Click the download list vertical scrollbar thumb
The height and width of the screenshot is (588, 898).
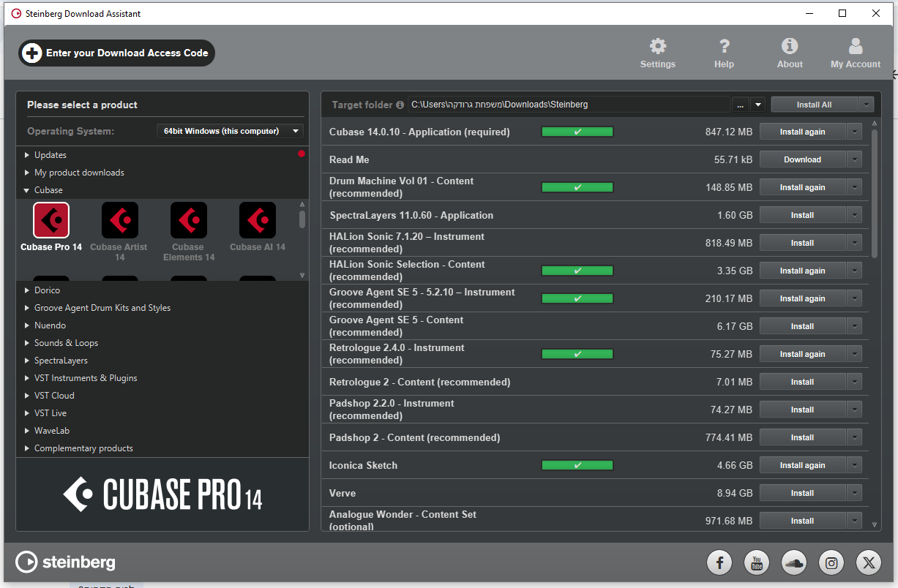coord(874,193)
